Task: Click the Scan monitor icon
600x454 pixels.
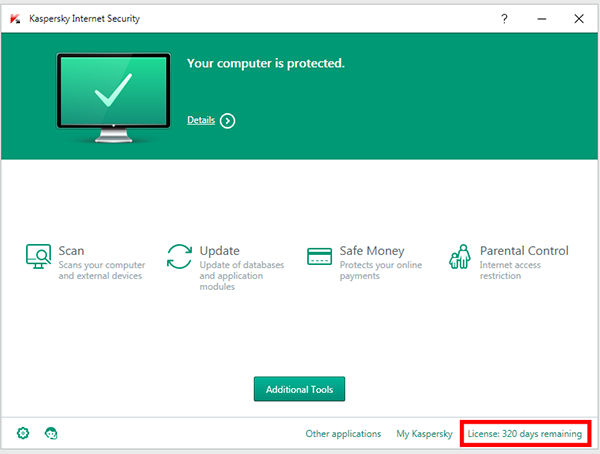Action: point(39,256)
